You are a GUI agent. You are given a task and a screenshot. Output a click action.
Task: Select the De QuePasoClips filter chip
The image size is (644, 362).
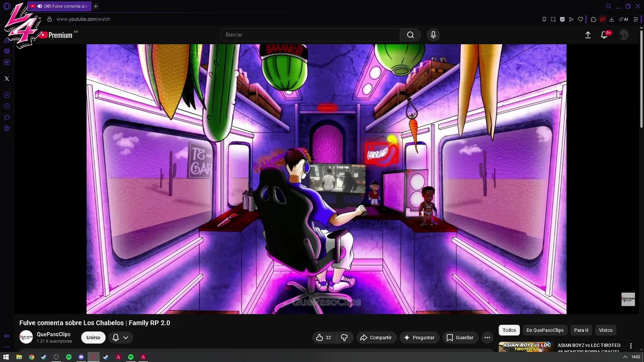tap(545, 330)
